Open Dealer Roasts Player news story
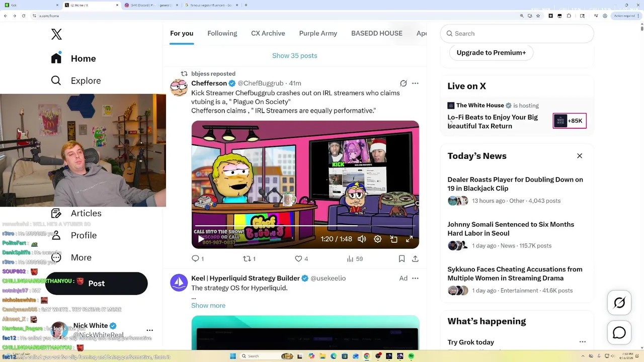This screenshot has width=644, height=362. pos(515,184)
